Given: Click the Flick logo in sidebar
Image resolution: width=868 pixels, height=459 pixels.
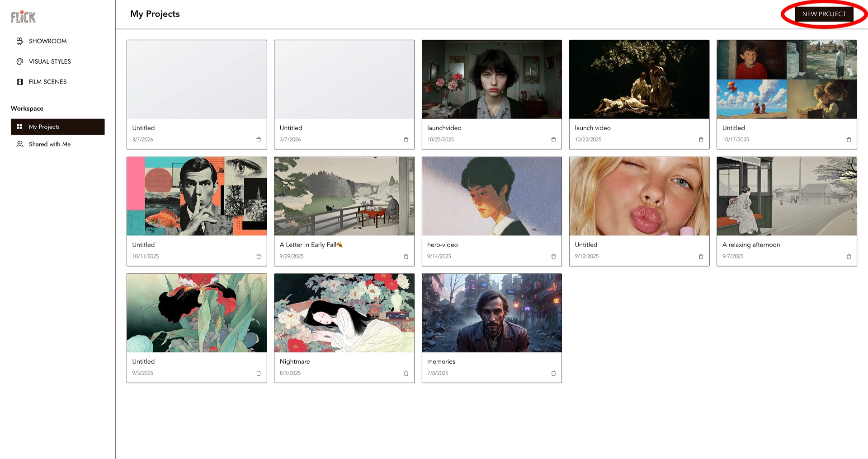Looking at the screenshot, I should [x=23, y=17].
